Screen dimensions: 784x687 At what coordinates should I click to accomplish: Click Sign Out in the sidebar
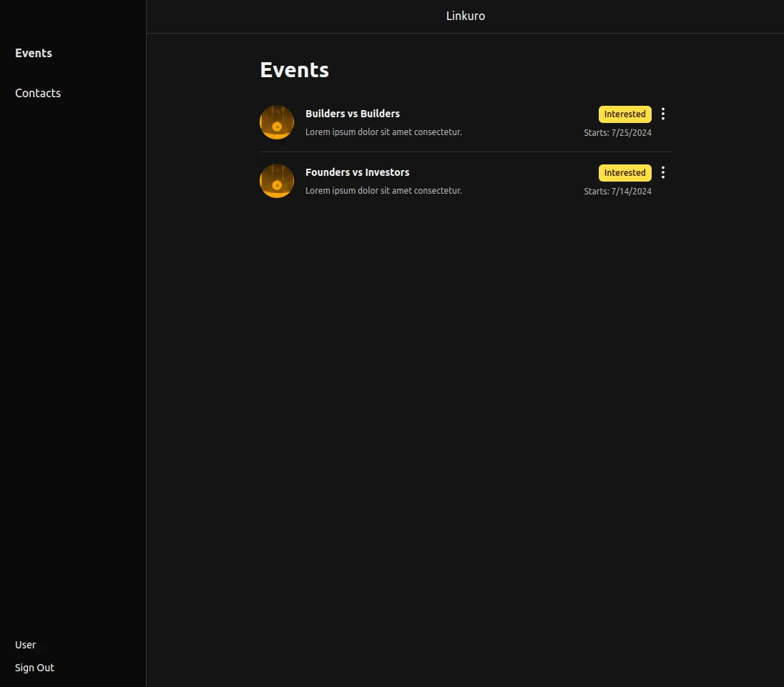(x=34, y=668)
